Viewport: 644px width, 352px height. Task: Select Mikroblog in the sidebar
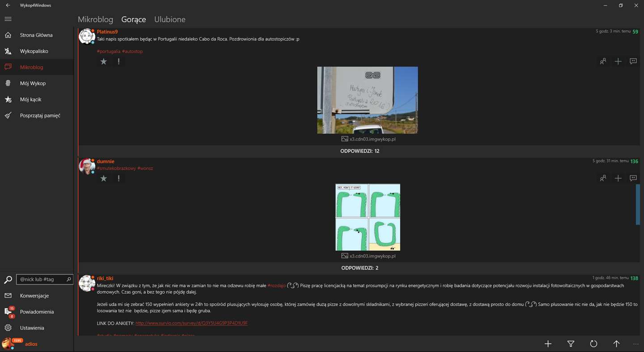(37, 67)
